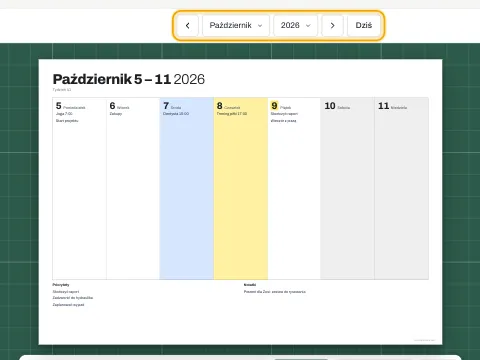Screen dimensions: 480x360
Task: Open the Październik month dropdown
Action: (x=236, y=25)
